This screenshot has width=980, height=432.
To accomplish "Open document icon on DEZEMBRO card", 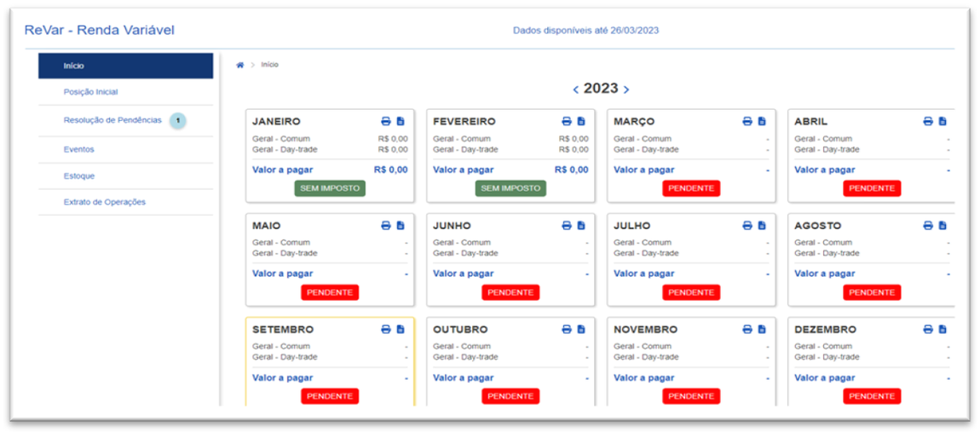I will click(943, 329).
